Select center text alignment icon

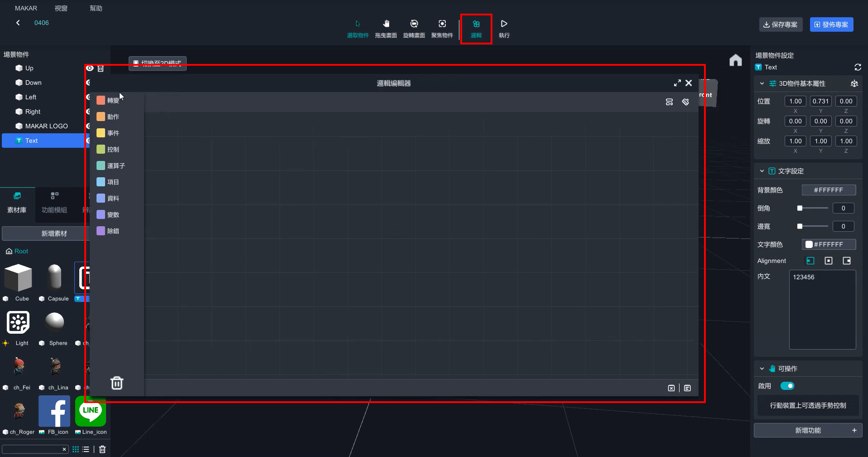pyautogui.click(x=829, y=261)
